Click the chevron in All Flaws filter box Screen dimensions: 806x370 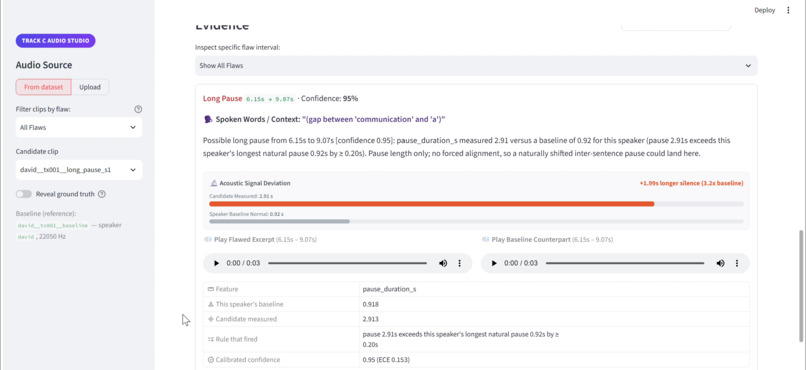pyautogui.click(x=133, y=127)
